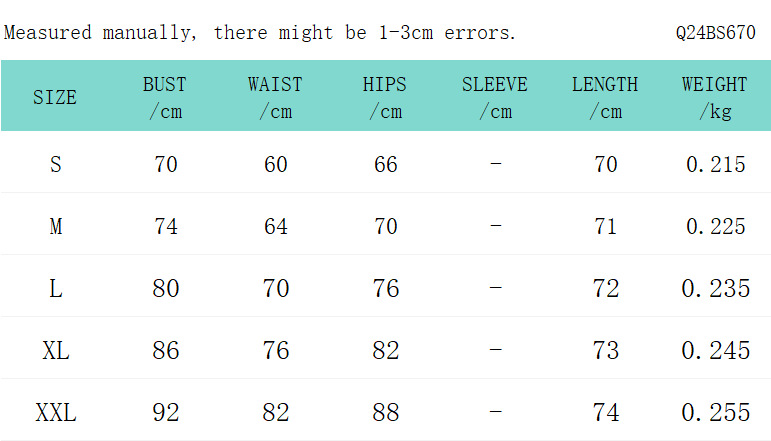This screenshot has width=771, height=441.
Task: Click the weight value 0.255 for XXL
Action: click(x=715, y=412)
